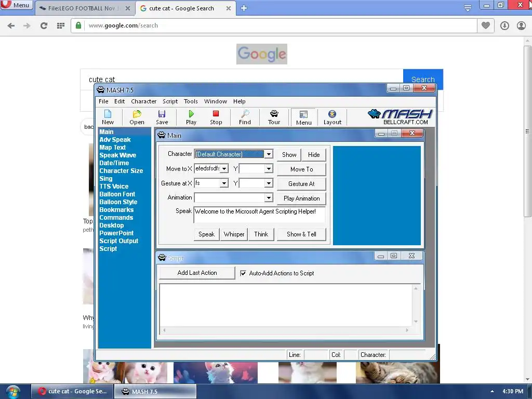
Task: Open the File menu in MASH
Action: [103, 101]
